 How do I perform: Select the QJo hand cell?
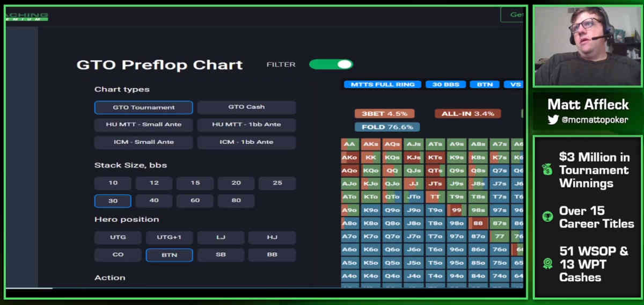(392, 184)
